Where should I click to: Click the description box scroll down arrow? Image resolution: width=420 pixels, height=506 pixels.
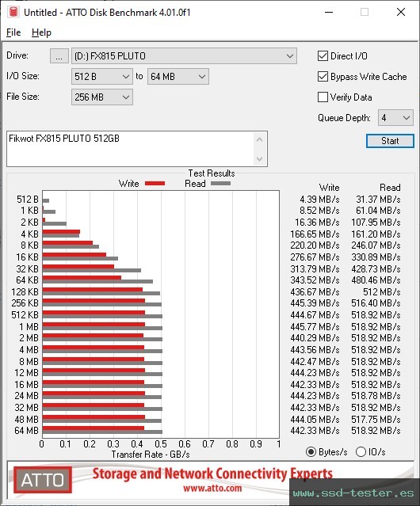point(260,158)
